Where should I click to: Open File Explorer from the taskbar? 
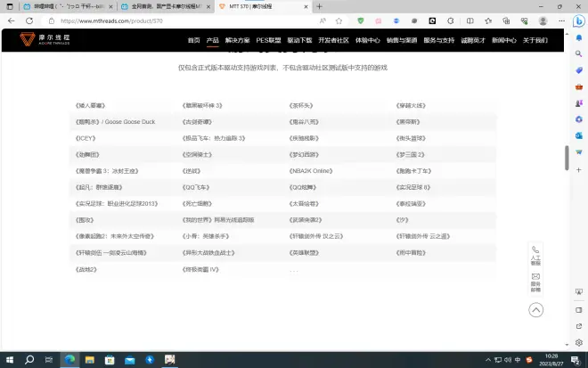[90, 359]
